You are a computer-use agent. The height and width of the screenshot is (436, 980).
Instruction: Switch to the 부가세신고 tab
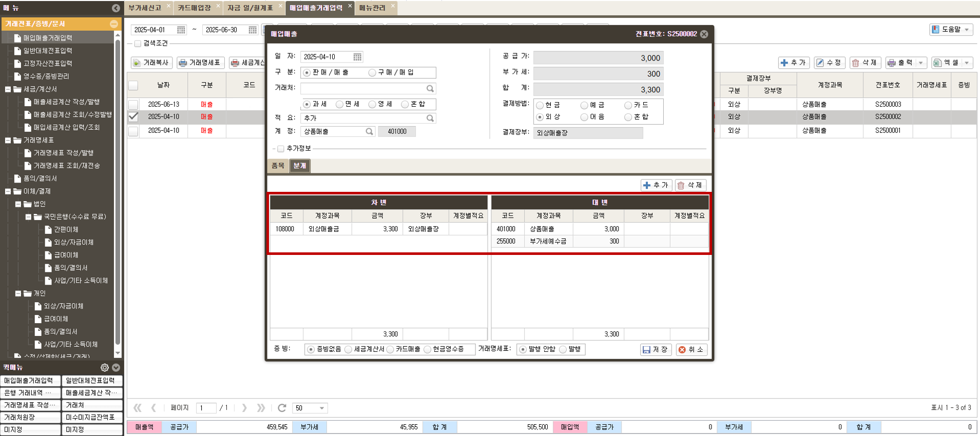pos(145,8)
